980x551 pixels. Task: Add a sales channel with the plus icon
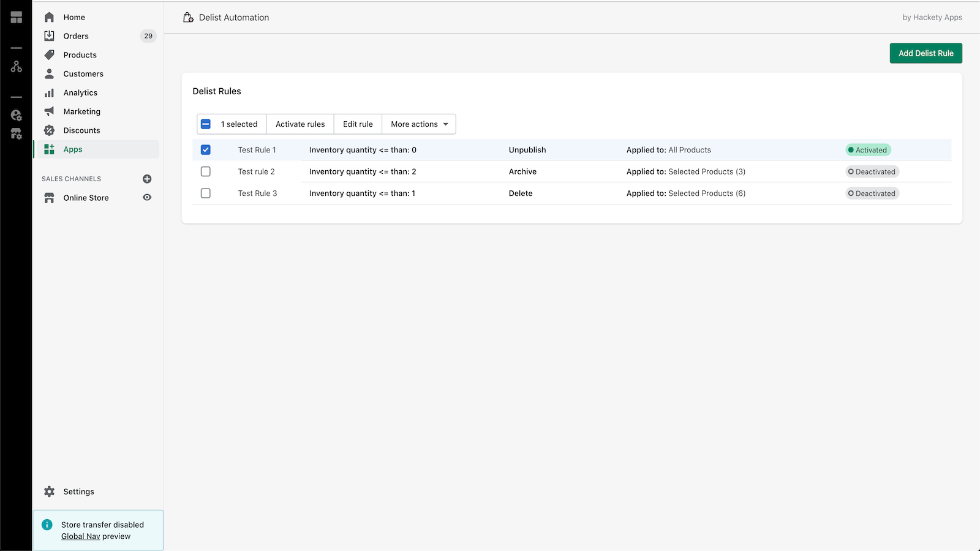tap(147, 179)
